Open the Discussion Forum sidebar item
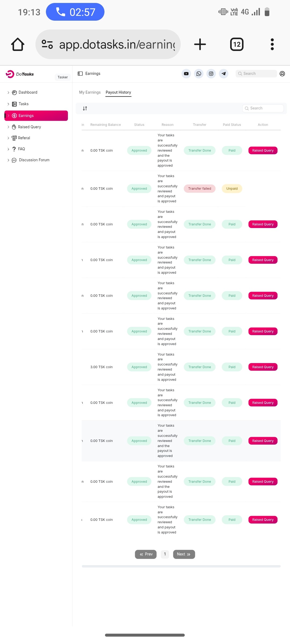290x644 pixels. click(34, 160)
